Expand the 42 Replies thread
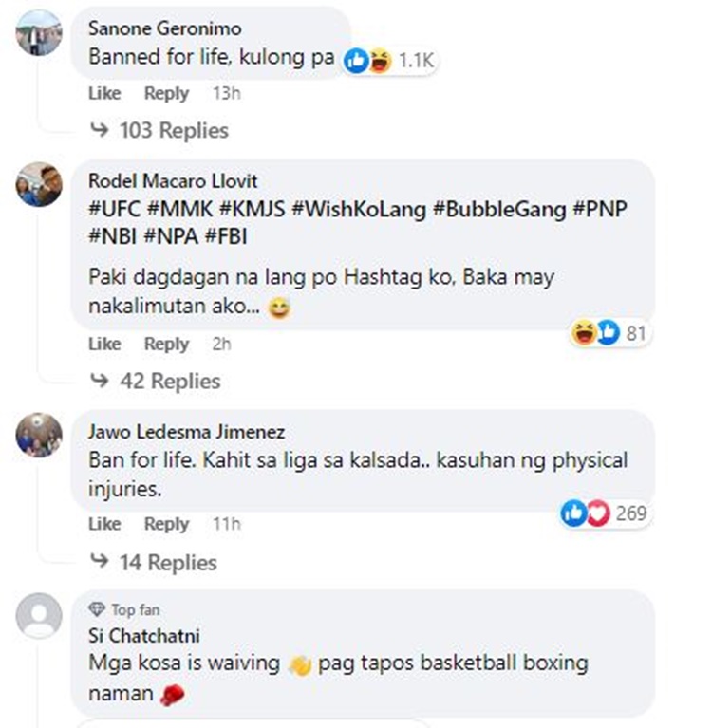Image resolution: width=712 pixels, height=728 pixels. click(x=169, y=381)
